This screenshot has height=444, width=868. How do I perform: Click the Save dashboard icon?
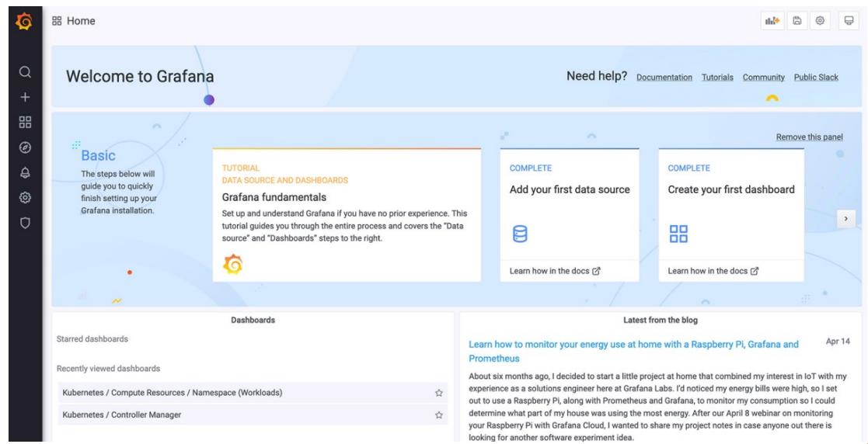pos(797,21)
